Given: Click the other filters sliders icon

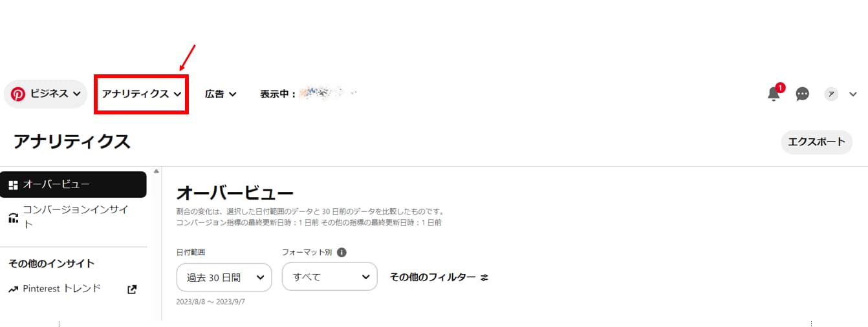Looking at the screenshot, I should point(484,277).
